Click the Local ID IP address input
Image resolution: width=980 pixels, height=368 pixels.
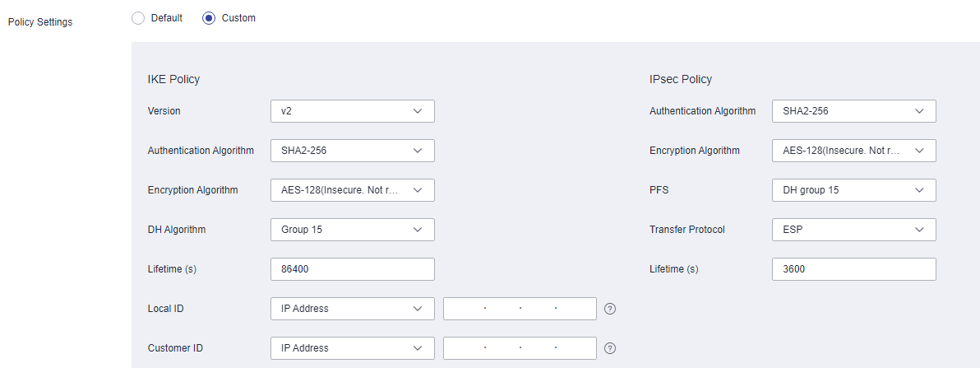520,309
